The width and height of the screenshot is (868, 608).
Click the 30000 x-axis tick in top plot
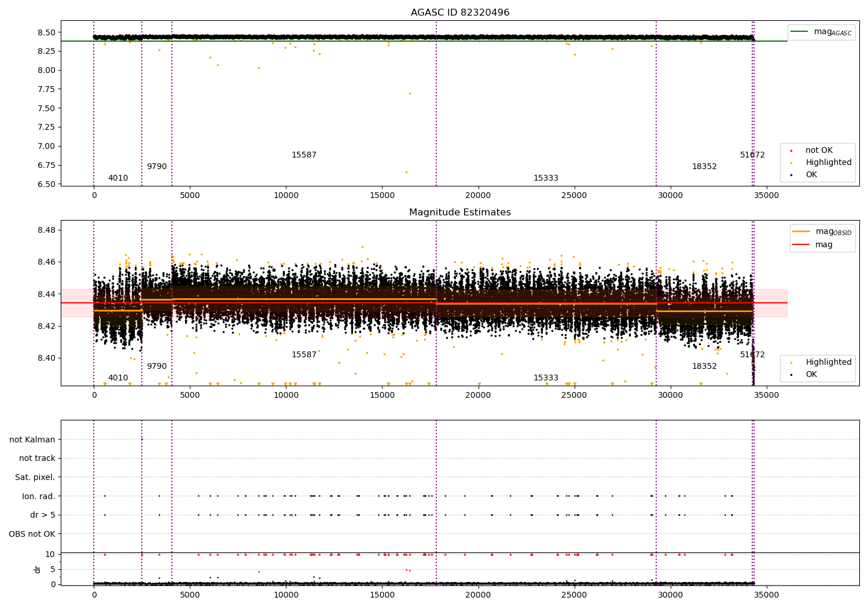[671, 195]
